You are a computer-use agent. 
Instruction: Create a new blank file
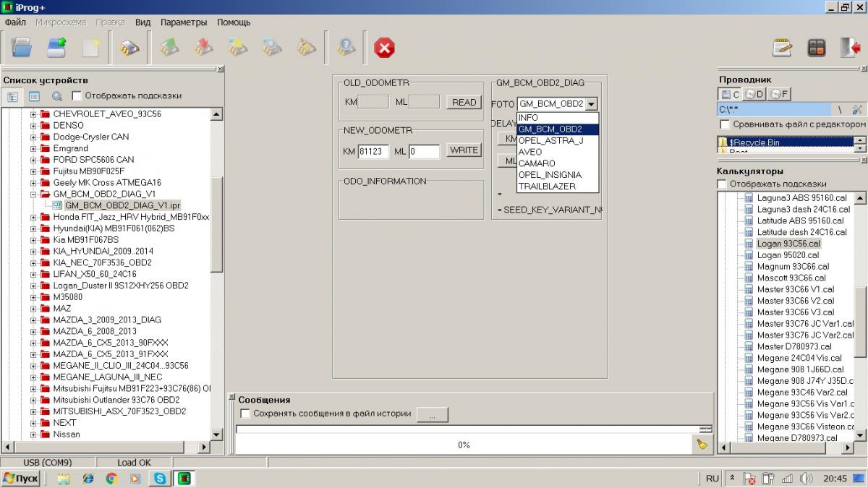[91, 48]
